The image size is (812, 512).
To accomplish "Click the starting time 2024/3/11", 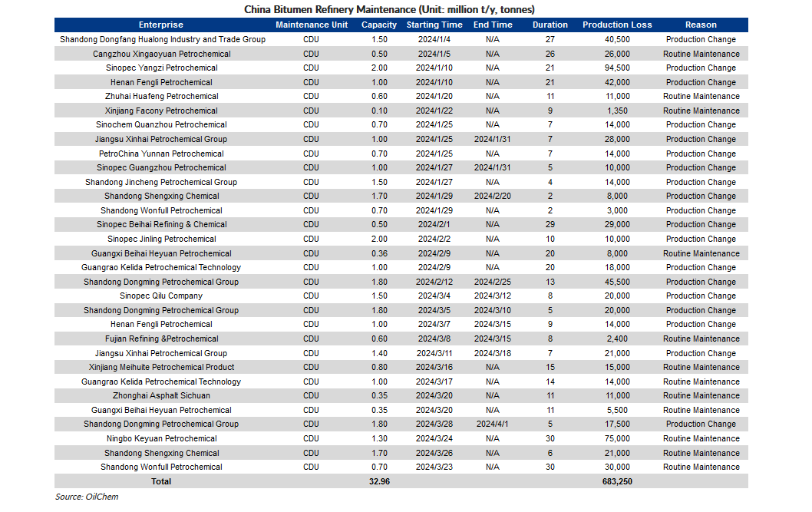I will (434, 353).
